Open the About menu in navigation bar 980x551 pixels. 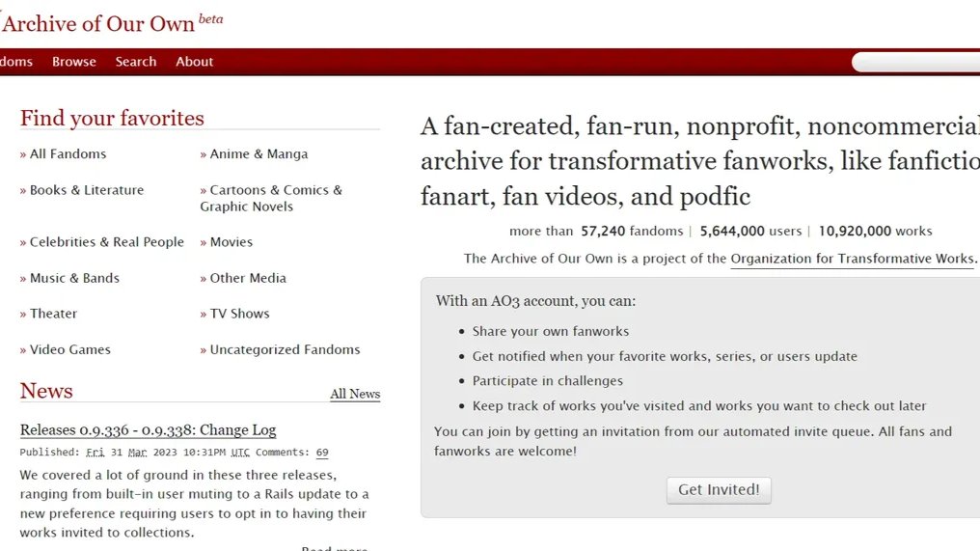click(194, 62)
